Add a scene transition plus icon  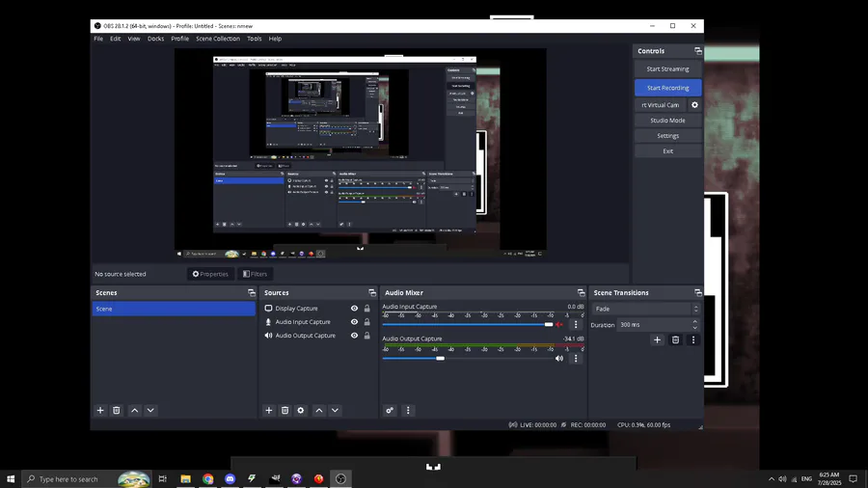click(657, 340)
